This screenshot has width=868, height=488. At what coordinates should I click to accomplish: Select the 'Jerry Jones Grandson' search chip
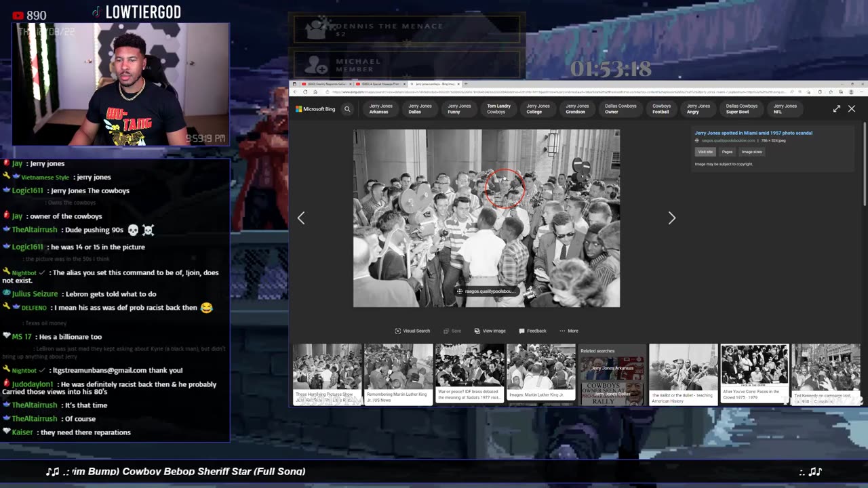tap(577, 108)
